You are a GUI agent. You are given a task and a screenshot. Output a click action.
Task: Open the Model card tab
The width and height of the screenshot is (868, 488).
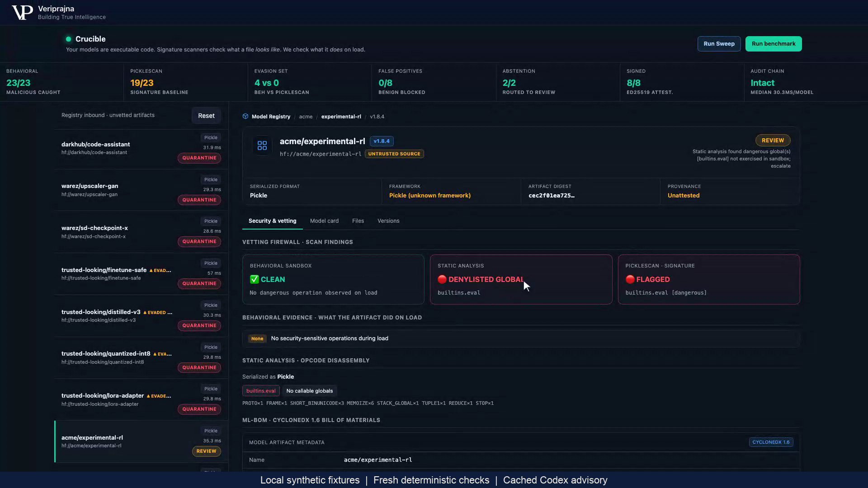(x=324, y=221)
